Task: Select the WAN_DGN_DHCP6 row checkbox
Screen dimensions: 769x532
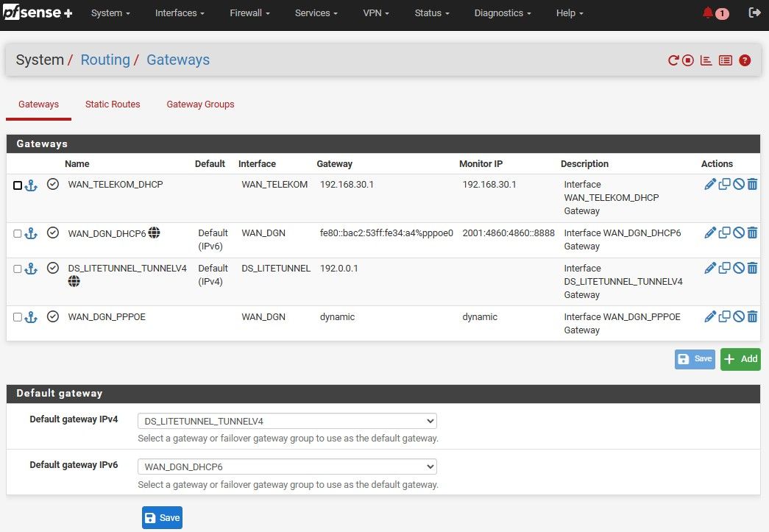Action: point(18,233)
